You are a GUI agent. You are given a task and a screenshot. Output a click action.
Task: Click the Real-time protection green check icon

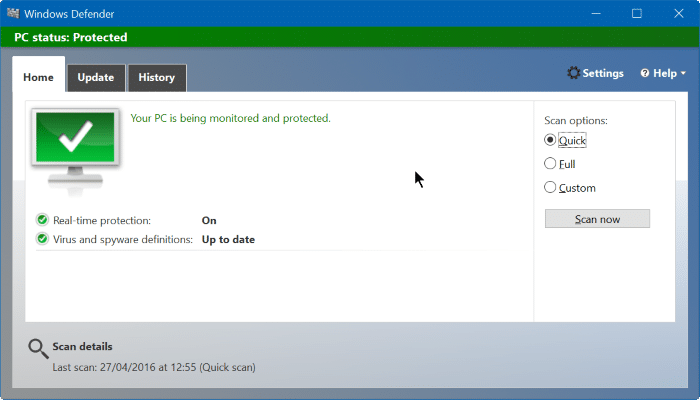pyautogui.click(x=42, y=220)
